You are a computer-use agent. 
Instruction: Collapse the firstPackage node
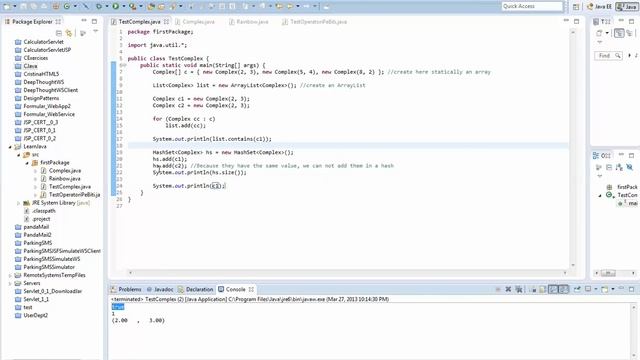click(x=27, y=162)
